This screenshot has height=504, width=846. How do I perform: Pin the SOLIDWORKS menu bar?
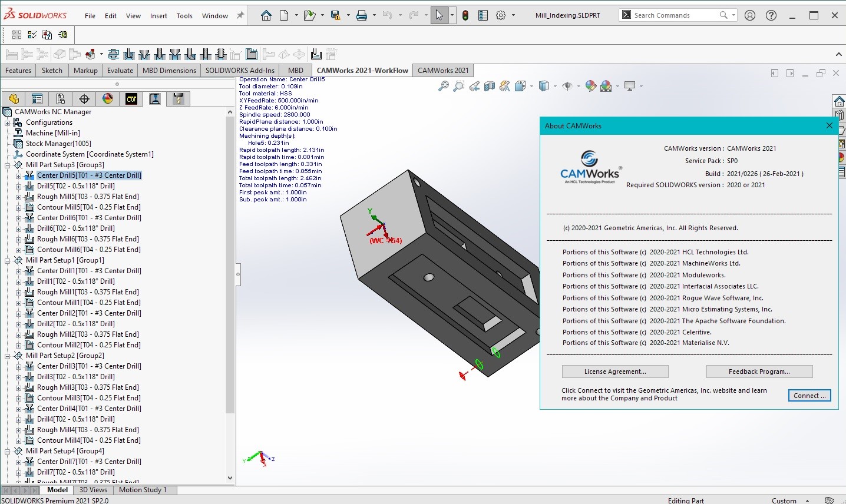(x=240, y=15)
